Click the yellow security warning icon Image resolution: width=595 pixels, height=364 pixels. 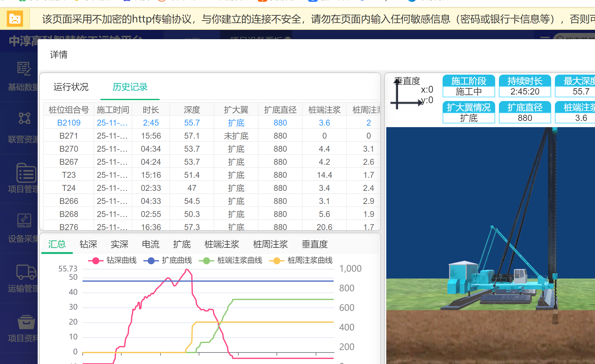[15, 19]
